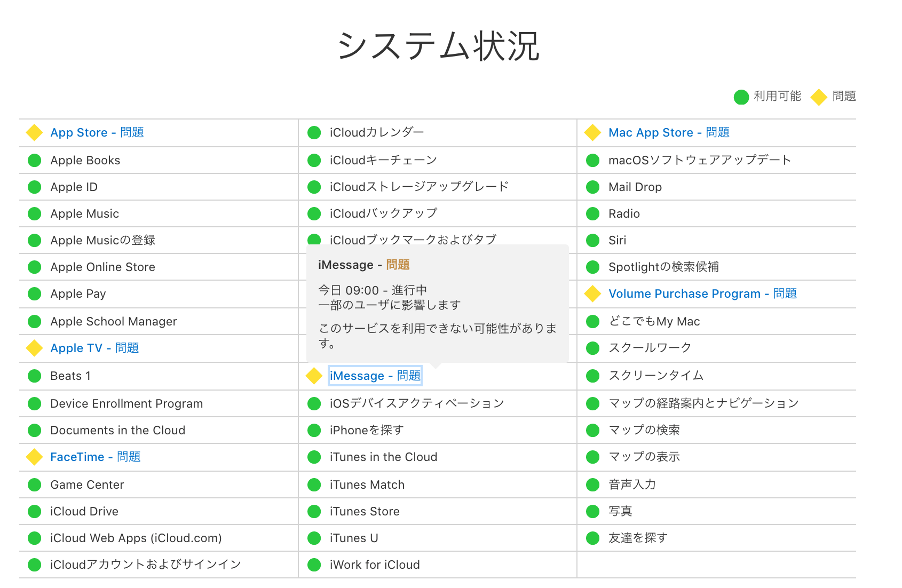Click green status dot beside iTunes Store

[x=314, y=511]
